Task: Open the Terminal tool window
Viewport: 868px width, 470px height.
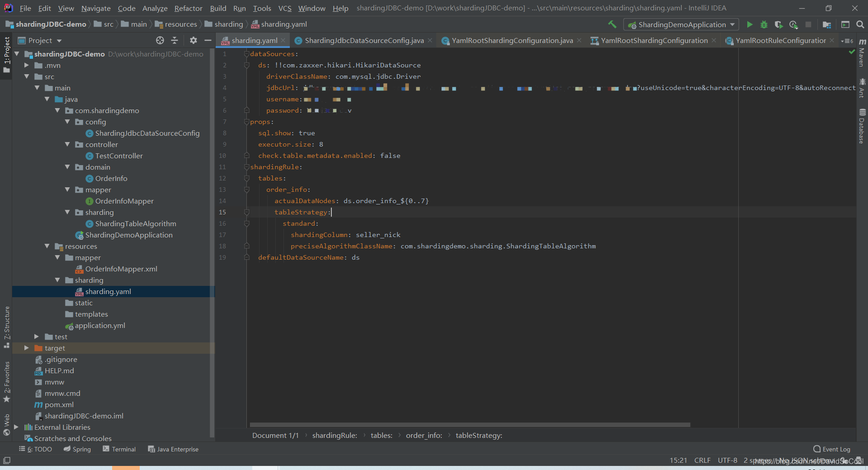Action: tap(119, 449)
